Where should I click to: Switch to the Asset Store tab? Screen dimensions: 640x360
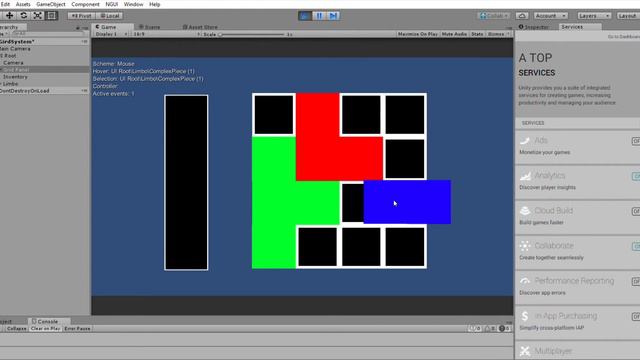[x=200, y=27]
